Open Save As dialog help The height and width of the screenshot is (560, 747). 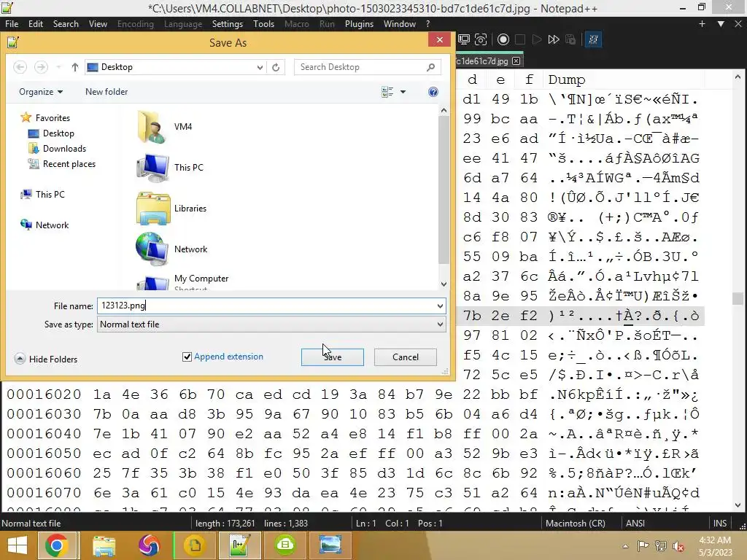433,92
